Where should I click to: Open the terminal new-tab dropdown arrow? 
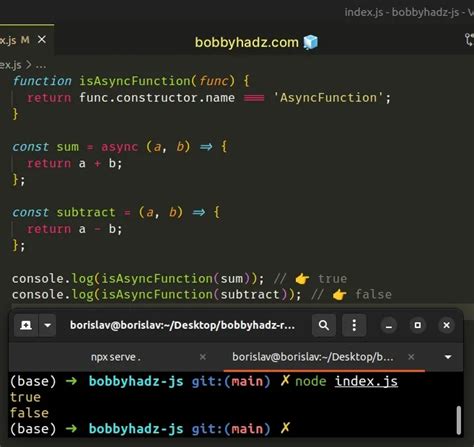[x=48, y=325]
